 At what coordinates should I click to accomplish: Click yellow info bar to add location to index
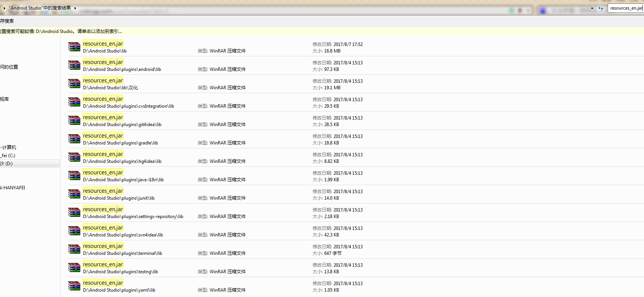(322, 31)
